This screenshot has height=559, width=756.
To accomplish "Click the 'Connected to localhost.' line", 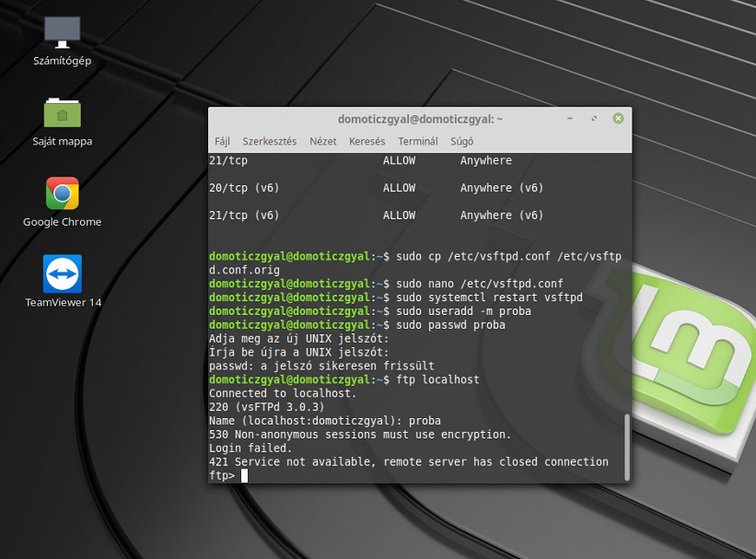I will click(283, 393).
